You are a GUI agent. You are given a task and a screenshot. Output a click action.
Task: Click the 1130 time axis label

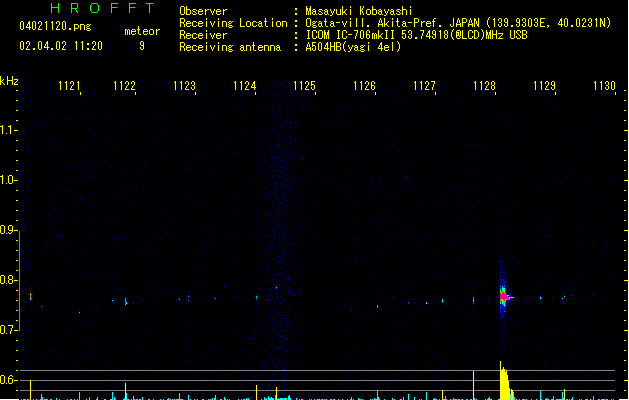[604, 86]
